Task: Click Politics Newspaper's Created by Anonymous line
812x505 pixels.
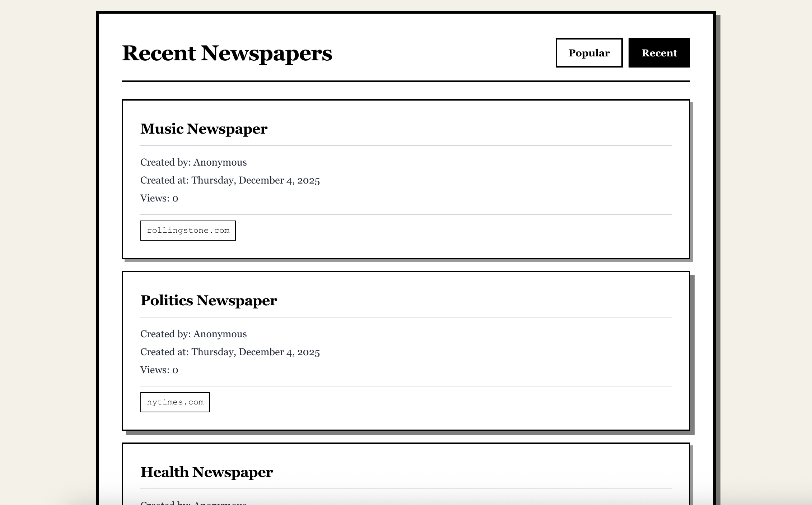Action: coord(193,334)
